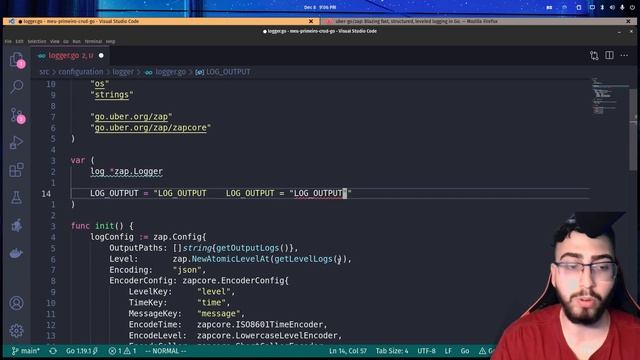Click the clipboard icon in system tray
640x360 pixels.
tap(578, 7)
